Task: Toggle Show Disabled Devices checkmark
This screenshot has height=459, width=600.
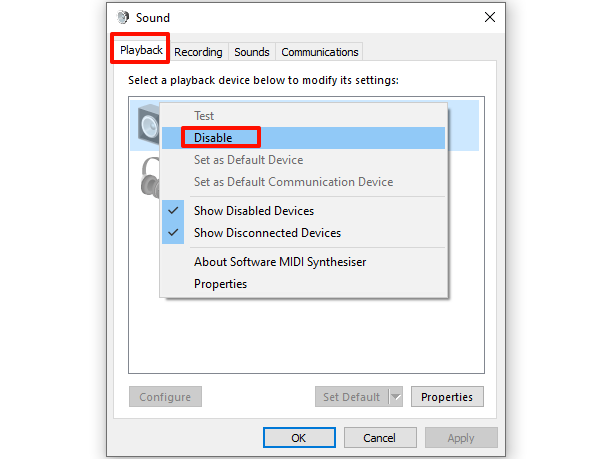Action: click(173, 210)
